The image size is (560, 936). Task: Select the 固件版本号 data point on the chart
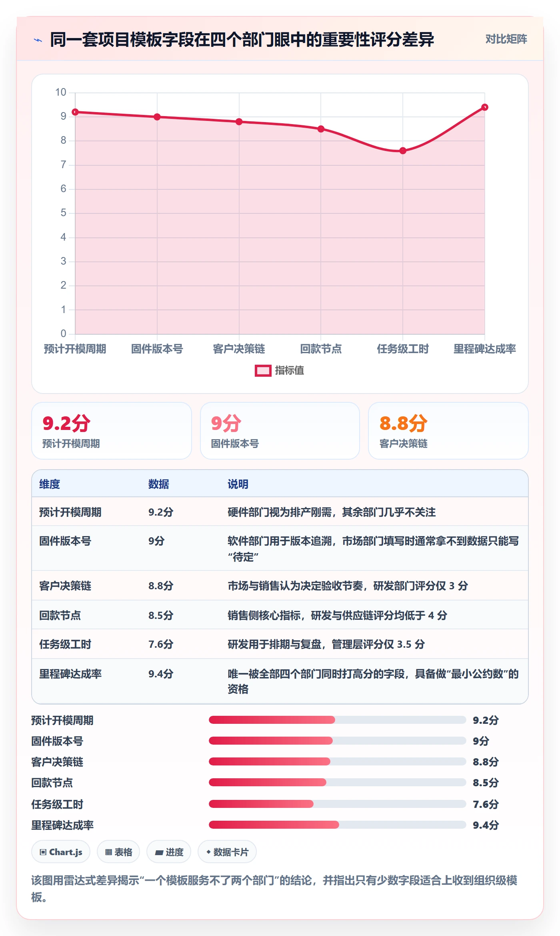(157, 117)
